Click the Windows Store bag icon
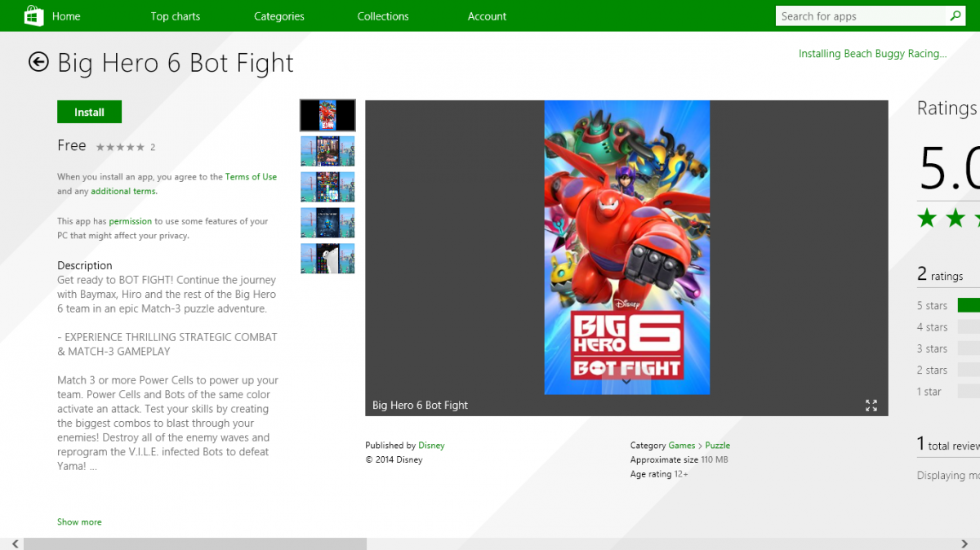Viewport: 980px width, 550px height. click(33, 16)
